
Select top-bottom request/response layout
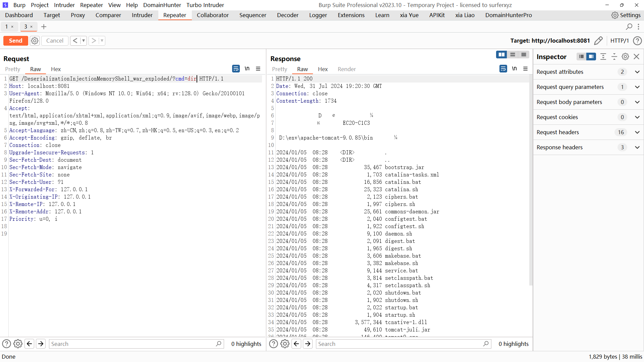point(513,55)
